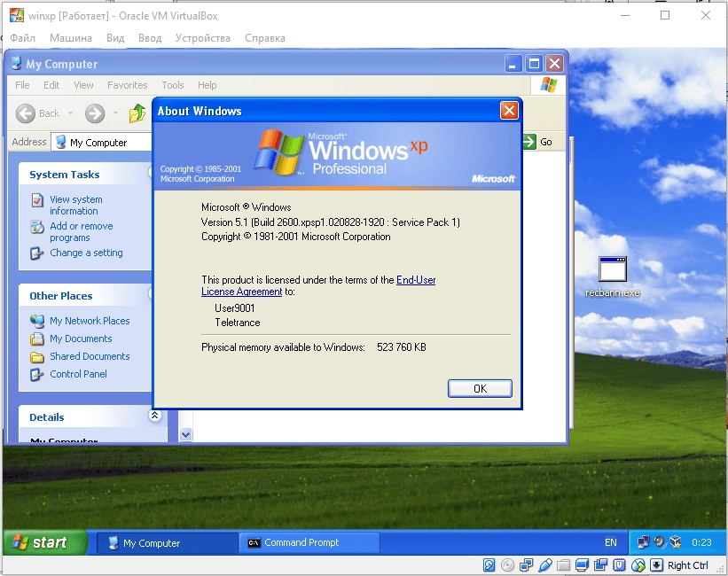Click the EN language indicator in taskbar

tap(611, 542)
